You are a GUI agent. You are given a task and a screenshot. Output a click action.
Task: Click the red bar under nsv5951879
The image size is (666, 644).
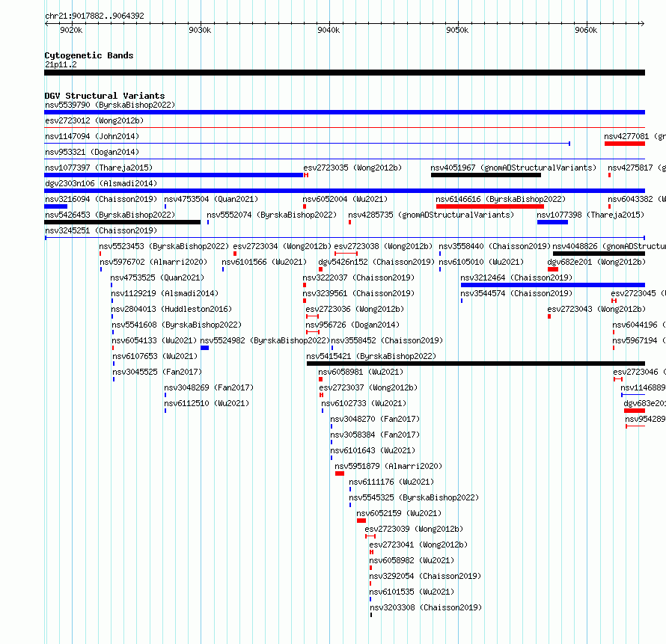340,473
